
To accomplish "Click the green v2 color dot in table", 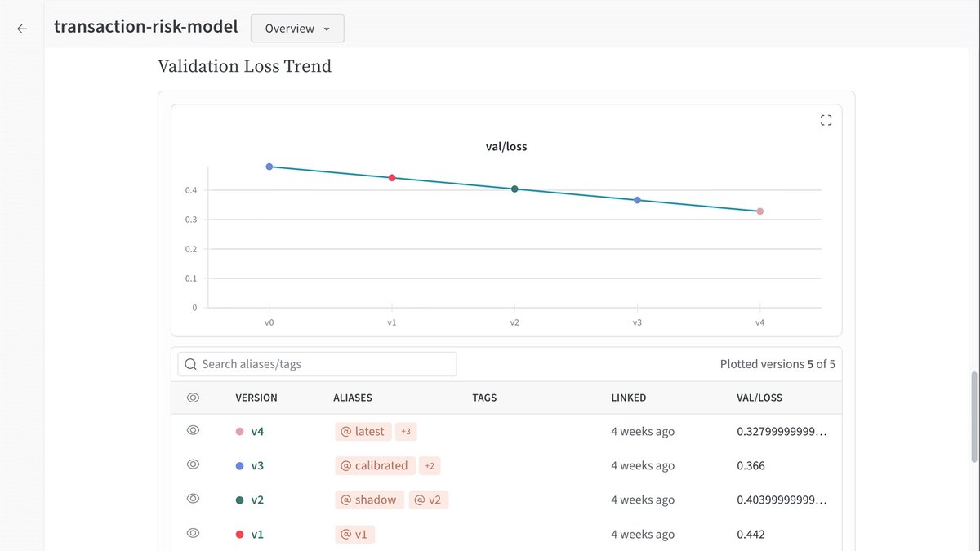I will tap(239, 500).
